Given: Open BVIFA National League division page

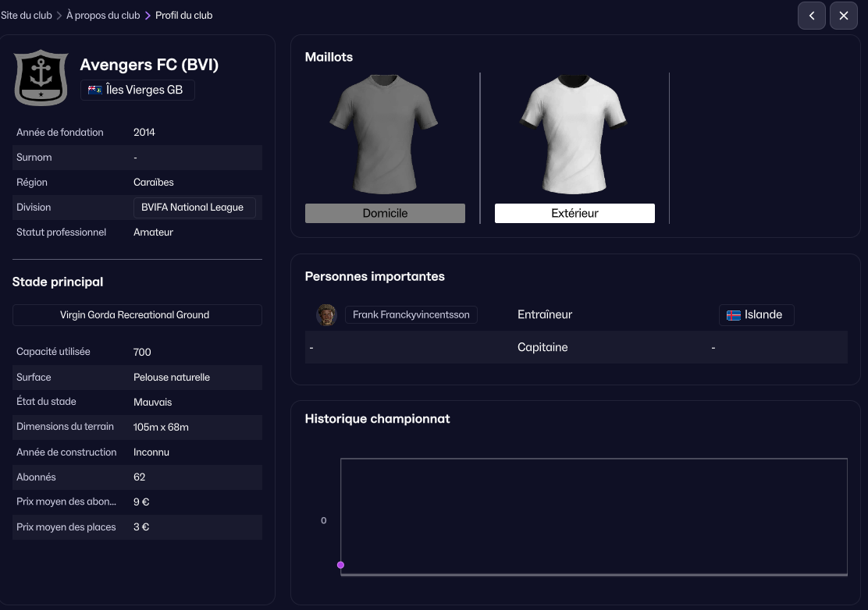Looking at the screenshot, I should (193, 207).
